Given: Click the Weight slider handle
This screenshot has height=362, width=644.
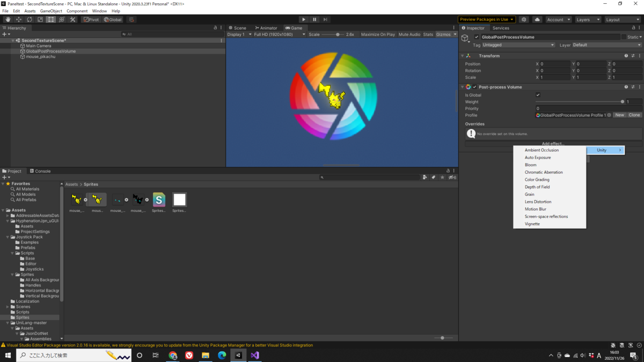Looking at the screenshot, I should pyautogui.click(x=623, y=101).
